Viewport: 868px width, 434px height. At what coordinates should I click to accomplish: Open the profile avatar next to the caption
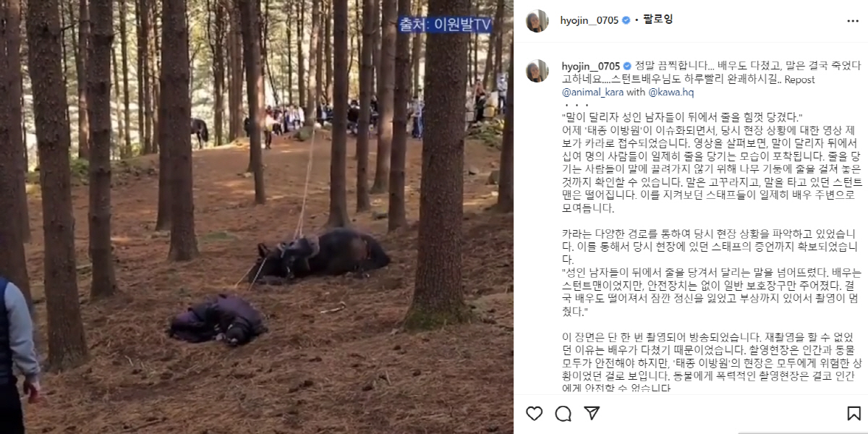[x=537, y=71]
